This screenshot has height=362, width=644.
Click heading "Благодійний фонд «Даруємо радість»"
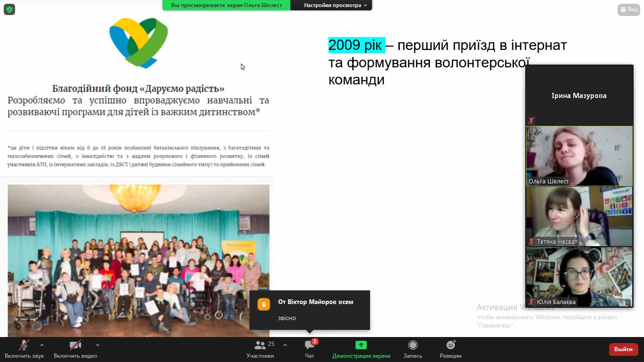point(138,89)
